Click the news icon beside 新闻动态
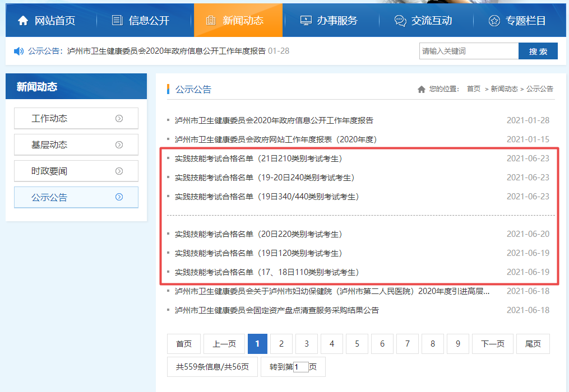 click(x=211, y=21)
